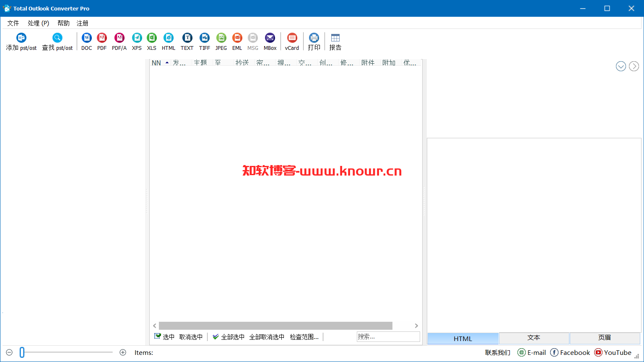Click the 附件 column header
The image size is (644, 362).
[370, 63]
